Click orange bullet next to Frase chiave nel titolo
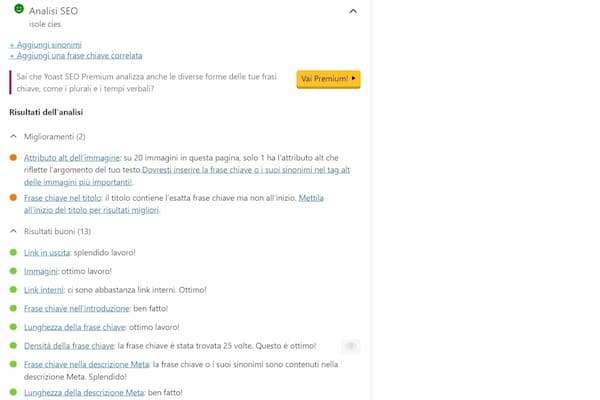The height and width of the screenshot is (400, 600). click(x=13, y=199)
